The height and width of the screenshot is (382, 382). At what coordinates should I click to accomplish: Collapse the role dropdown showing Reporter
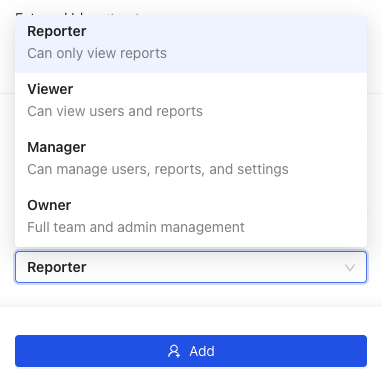(x=191, y=267)
